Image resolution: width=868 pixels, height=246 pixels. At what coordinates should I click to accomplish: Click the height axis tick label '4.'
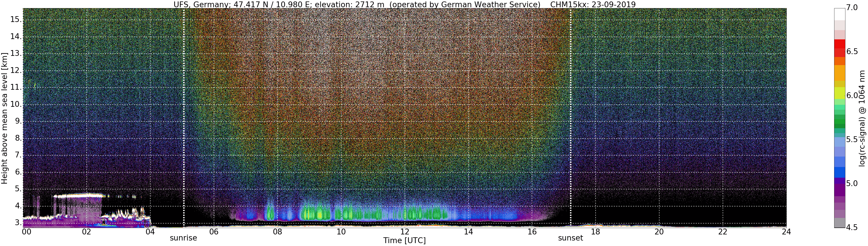18,206
